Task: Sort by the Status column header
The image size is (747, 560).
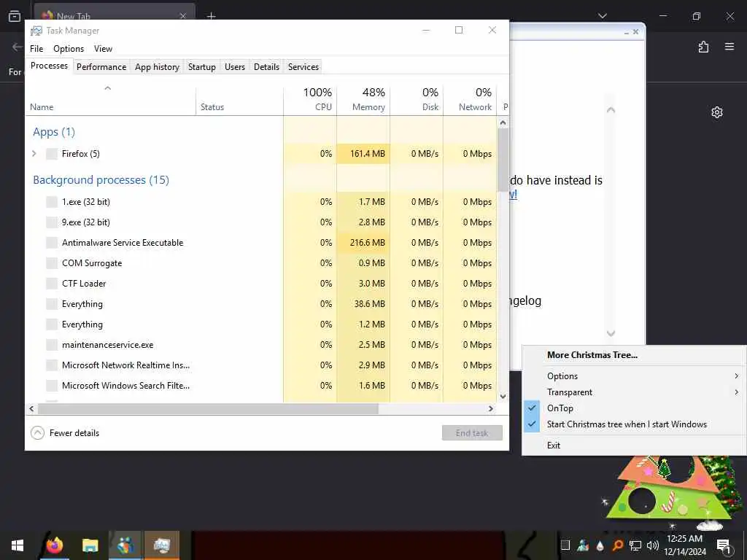Action: point(239,99)
